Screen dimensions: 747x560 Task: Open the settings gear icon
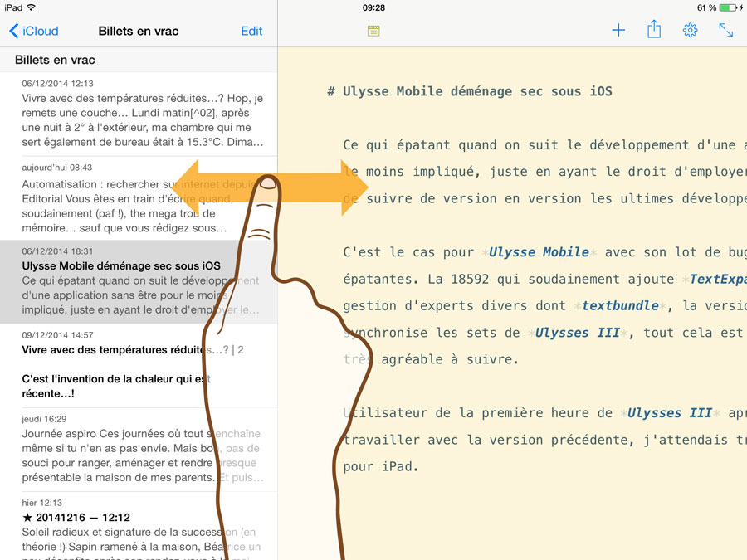[x=690, y=31]
